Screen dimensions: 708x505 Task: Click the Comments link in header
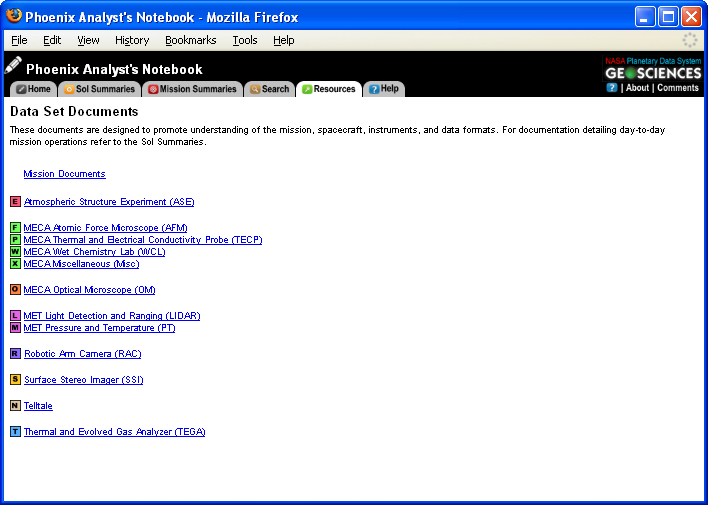[x=678, y=88]
